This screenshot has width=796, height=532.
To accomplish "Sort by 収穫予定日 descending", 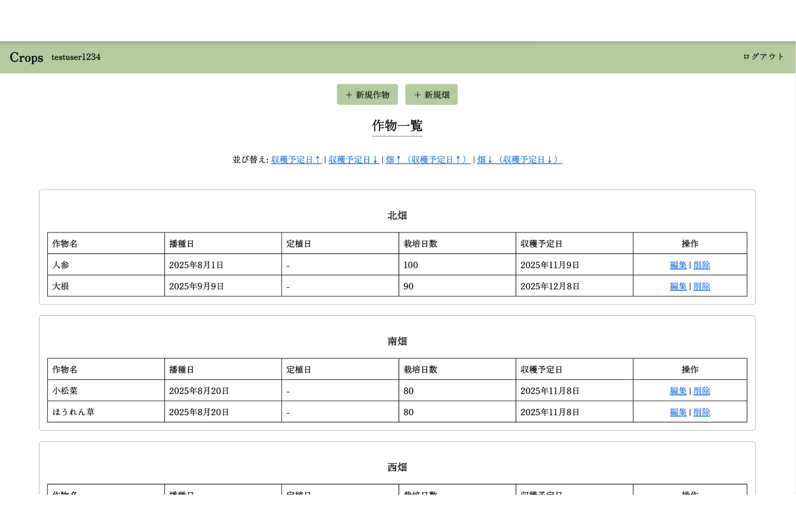I will coord(353,160).
